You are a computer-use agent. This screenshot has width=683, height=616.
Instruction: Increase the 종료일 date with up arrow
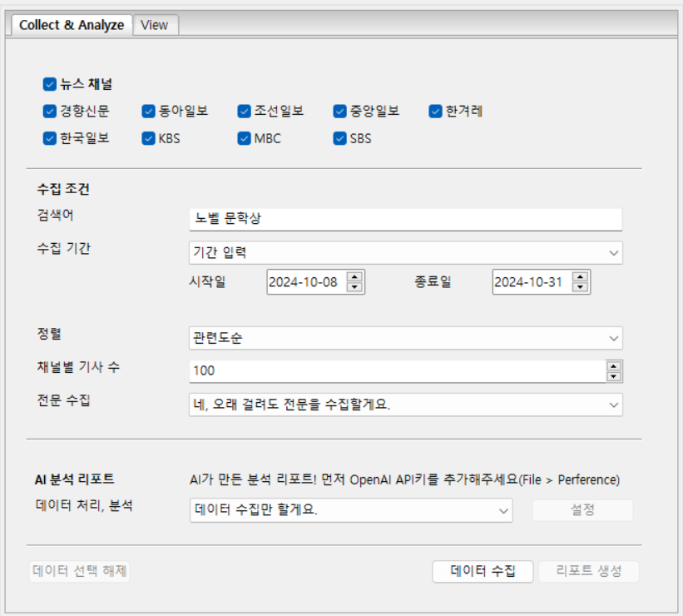580,277
